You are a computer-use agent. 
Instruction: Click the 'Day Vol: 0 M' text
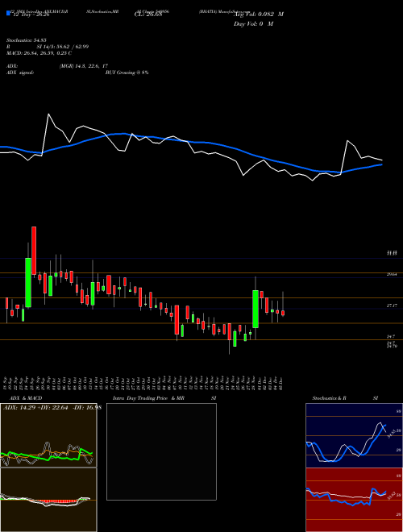tap(253, 23)
